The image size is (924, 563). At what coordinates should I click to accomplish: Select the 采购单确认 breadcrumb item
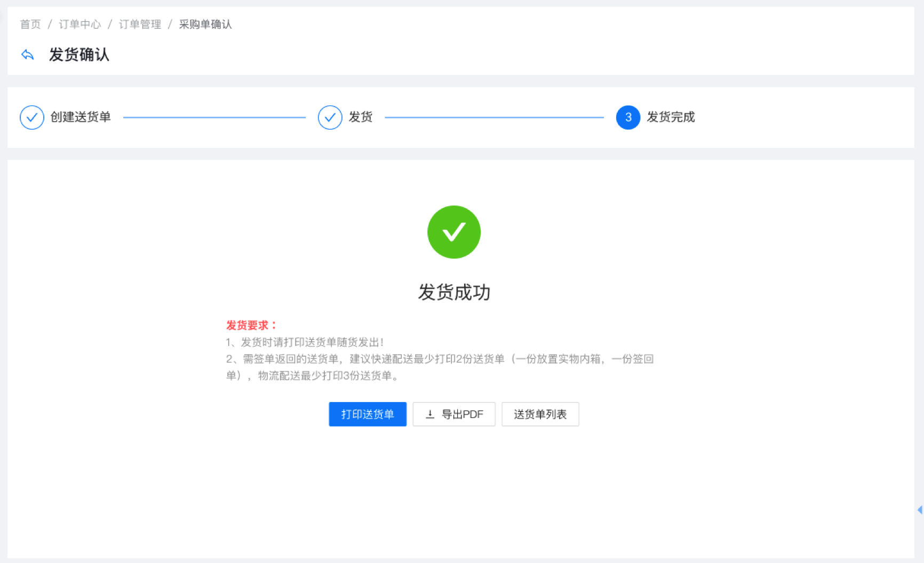pos(205,24)
